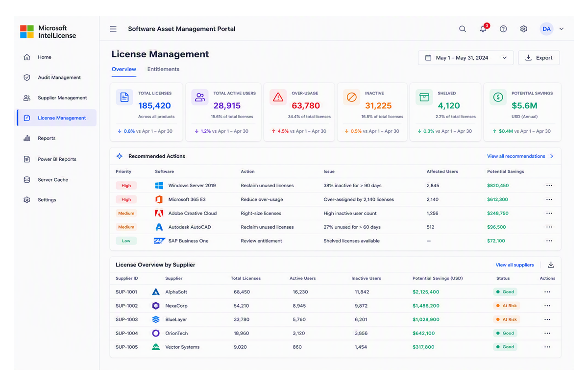Open the May 1 – May 31, 2024 date picker

pyautogui.click(x=465, y=58)
